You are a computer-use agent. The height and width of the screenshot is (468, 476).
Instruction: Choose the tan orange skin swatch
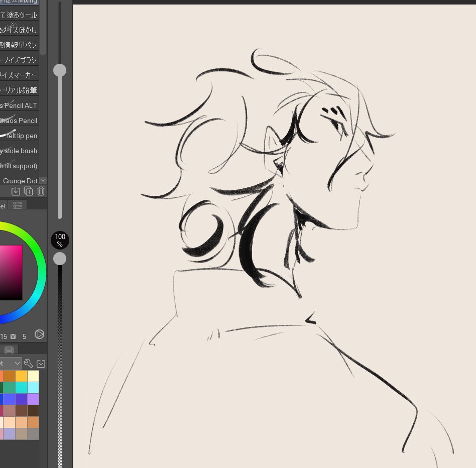33,422
